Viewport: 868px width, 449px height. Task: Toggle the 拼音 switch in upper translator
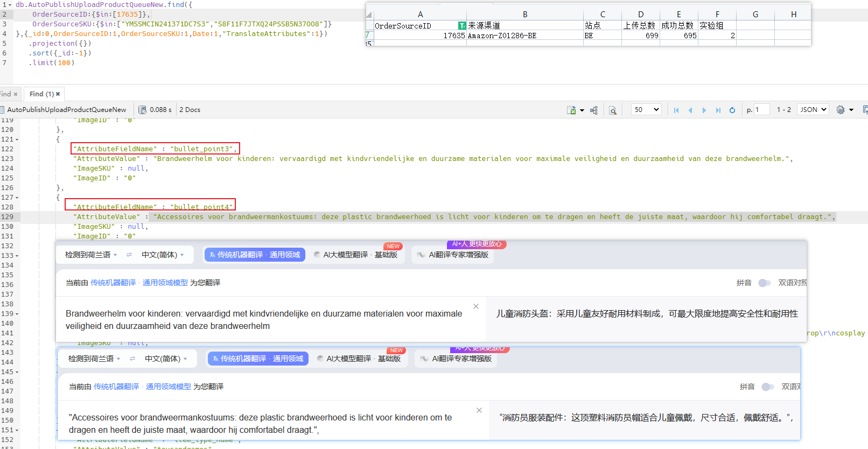[x=764, y=283]
